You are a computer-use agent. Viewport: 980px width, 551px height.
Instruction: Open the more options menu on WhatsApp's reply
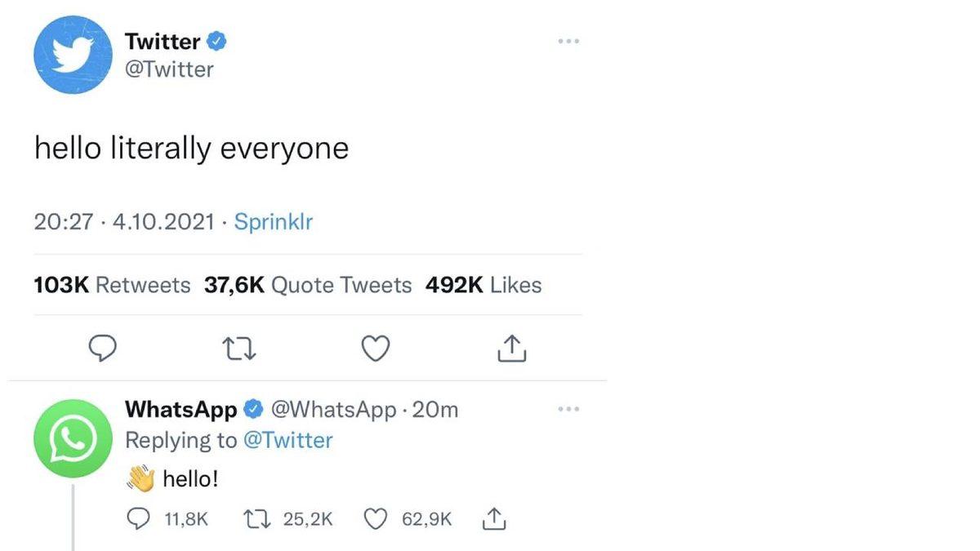(568, 408)
